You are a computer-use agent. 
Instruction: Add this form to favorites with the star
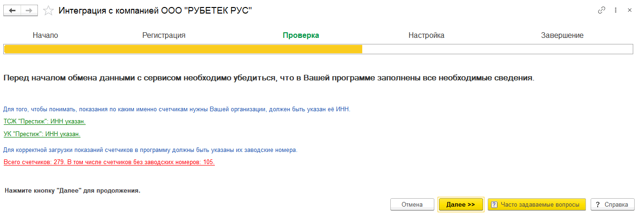(x=48, y=11)
